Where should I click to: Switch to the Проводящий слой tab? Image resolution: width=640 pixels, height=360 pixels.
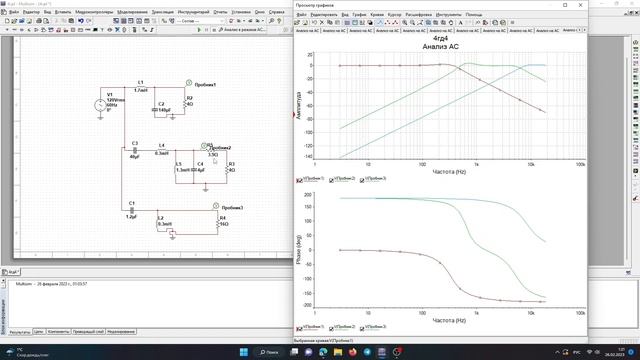pos(88,332)
